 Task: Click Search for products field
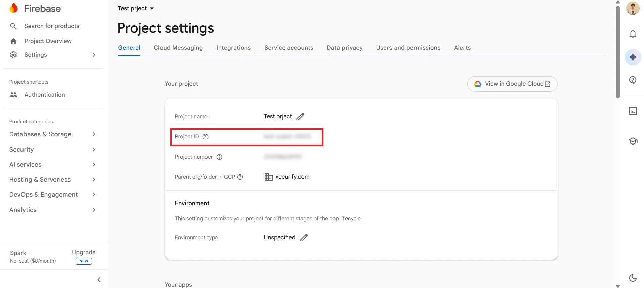52,26
